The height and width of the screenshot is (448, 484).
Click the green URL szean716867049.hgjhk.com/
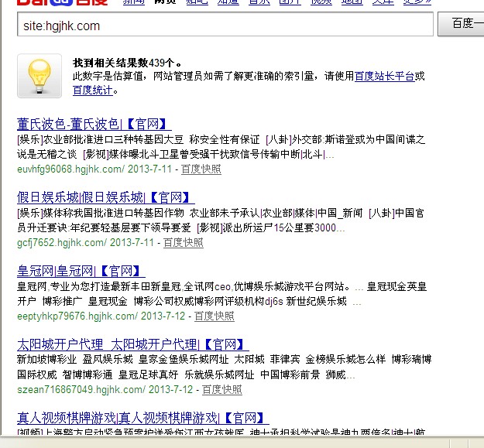click(x=81, y=390)
